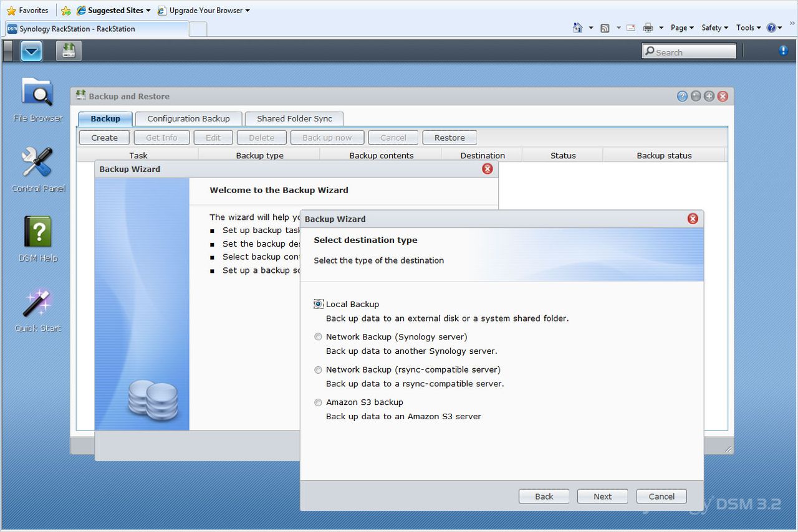798x532 pixels.
Task: Select Network Backup (Synology server) option
Action: [318, 337]
